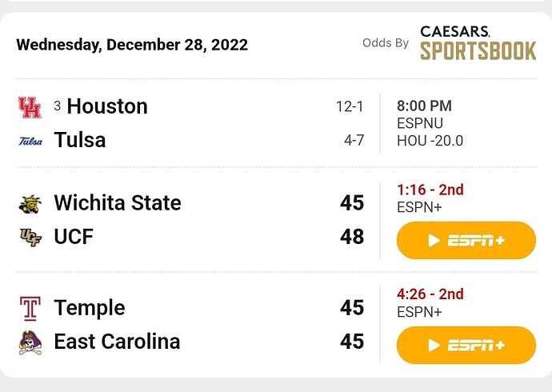This screenshot has width=552, height=392.
Task: Open the 8:00 PM game details
Action: pos(424,106)
